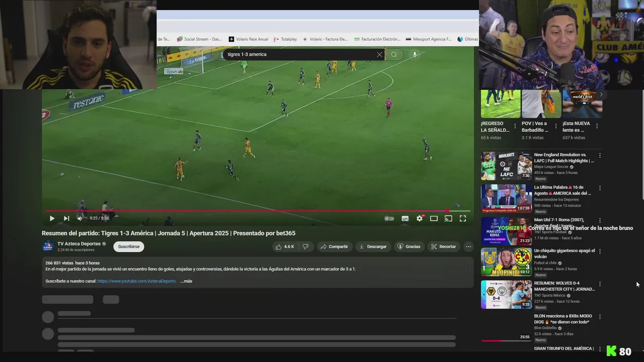The height and width of the screenshot is (362, 644).
Task: Enter fullscreen mode on the video
Action: [463, 218]
